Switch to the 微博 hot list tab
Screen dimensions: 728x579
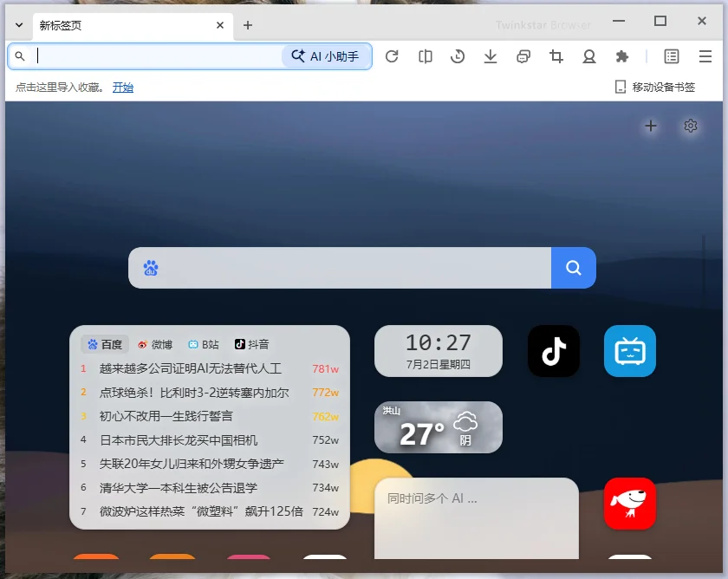coord(155,344)
